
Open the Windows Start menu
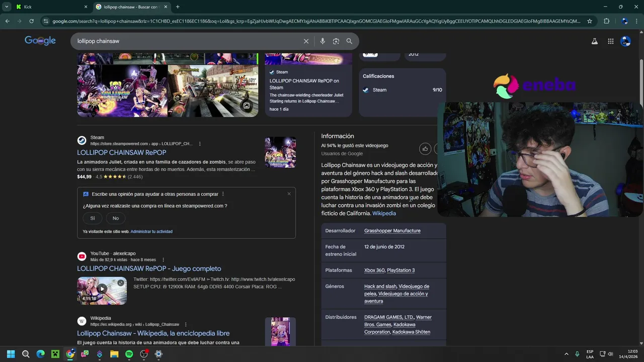(11, 354)
